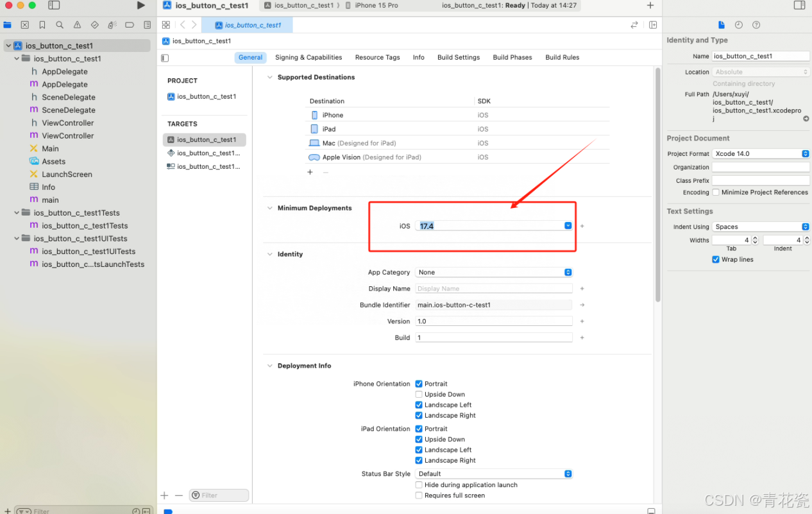Open the Issue navigator warning icon
The width and height of the screenshot is (812, 514).
click(x=77, y=25)
